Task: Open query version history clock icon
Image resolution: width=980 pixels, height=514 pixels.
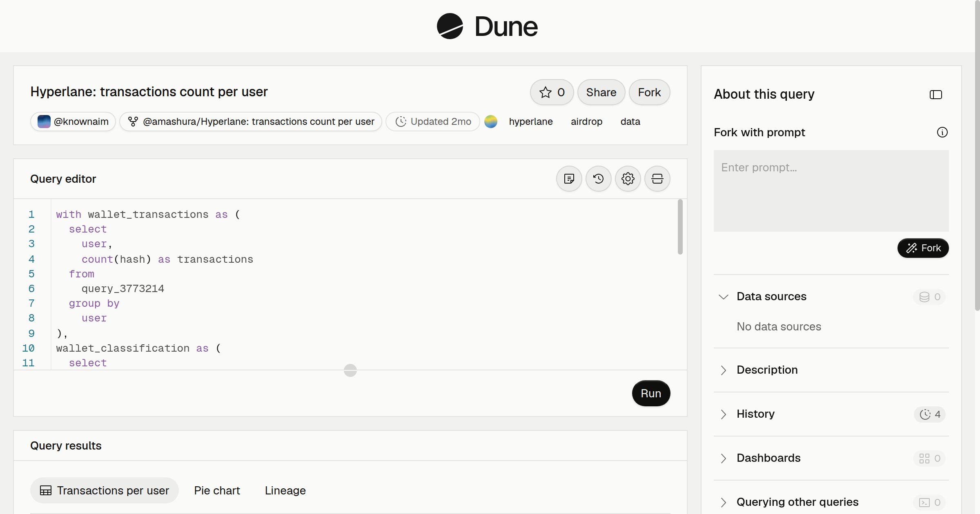Action: tap(598, 179)
